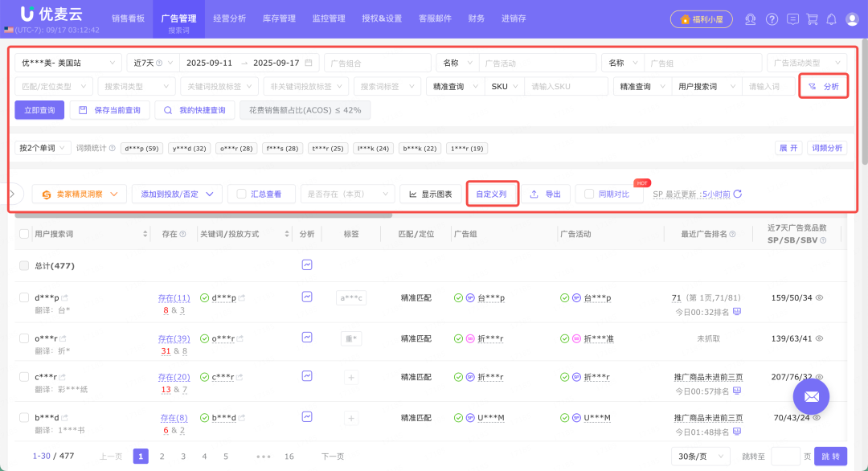Click the 分析 analysis icon in filter bar
The width and height of the screenshot is (868, 471).
[822, 86]
